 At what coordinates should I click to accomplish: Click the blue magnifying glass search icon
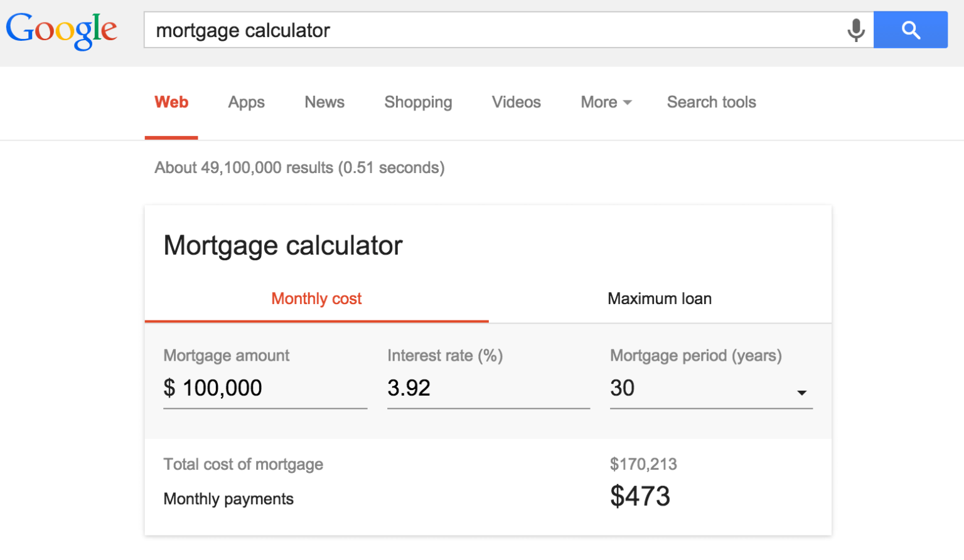(911, 29)
